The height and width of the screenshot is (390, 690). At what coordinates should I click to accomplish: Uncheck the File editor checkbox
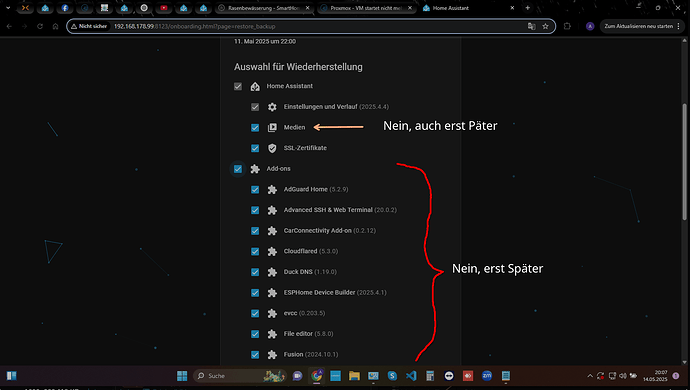point(255,334)
